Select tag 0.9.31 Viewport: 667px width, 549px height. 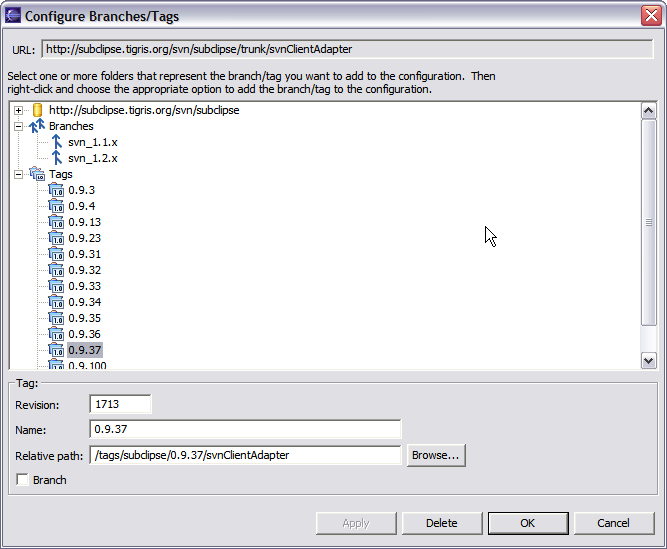pos(85,254)
